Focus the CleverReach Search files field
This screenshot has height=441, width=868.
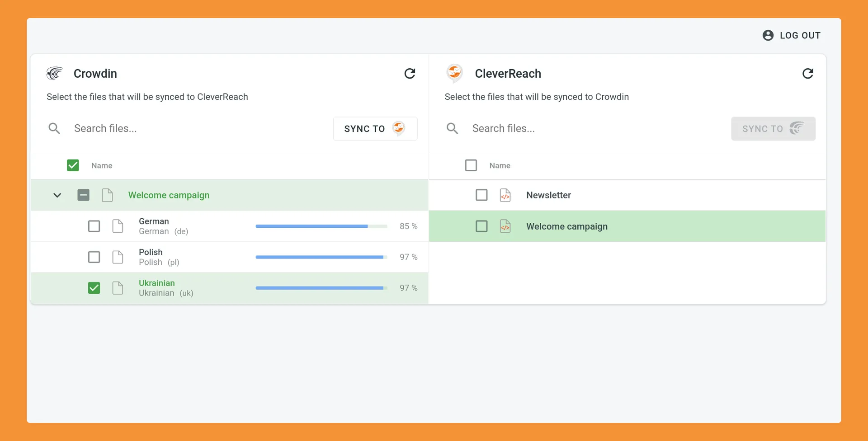pyautogui.click(x=597, y=128)
